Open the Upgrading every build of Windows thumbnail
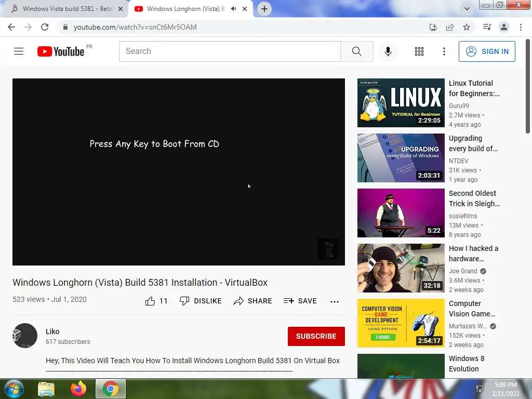The image size is (532, 399). point(401,158)
